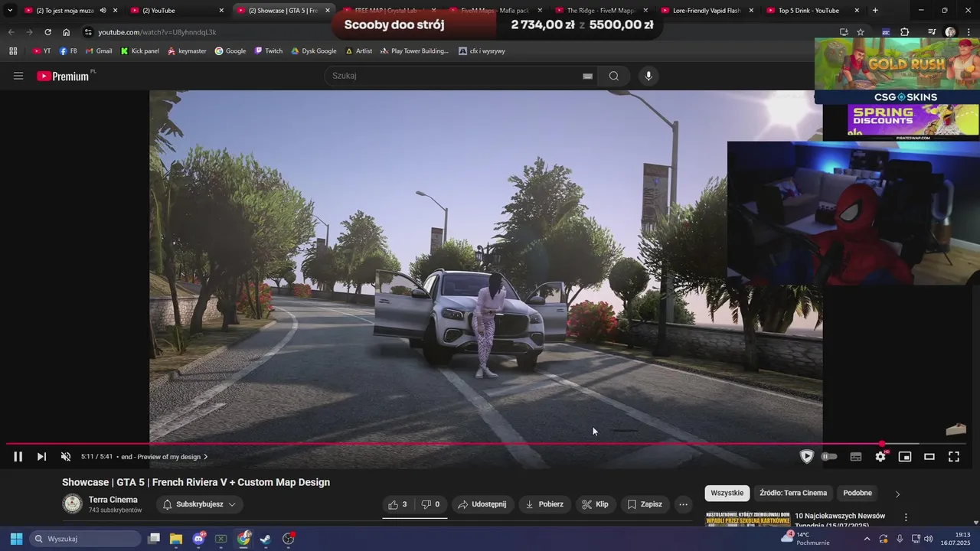Open the Gmail bookmark
980x551 pixels.
tap(99, 51)
